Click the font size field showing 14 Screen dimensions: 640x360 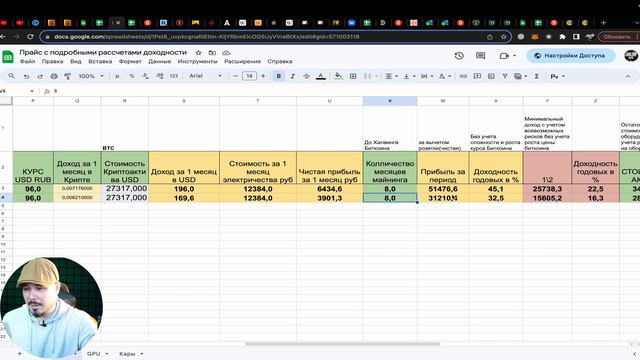(249, 76)
